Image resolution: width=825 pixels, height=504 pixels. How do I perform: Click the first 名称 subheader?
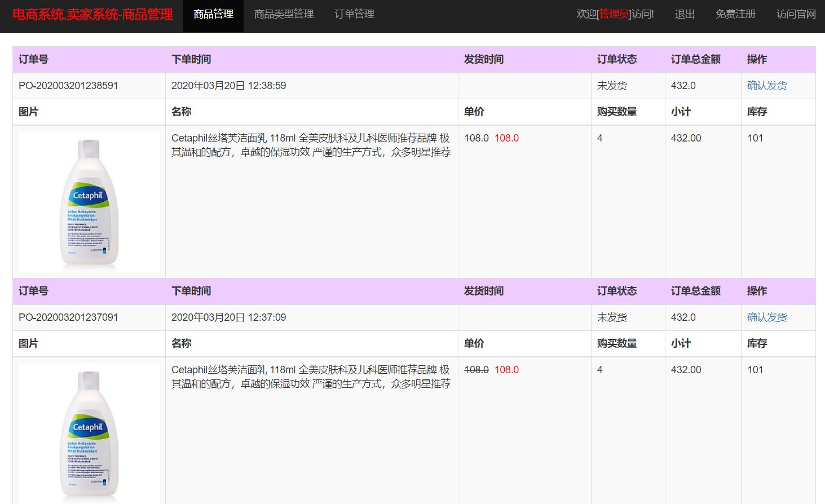181,112
